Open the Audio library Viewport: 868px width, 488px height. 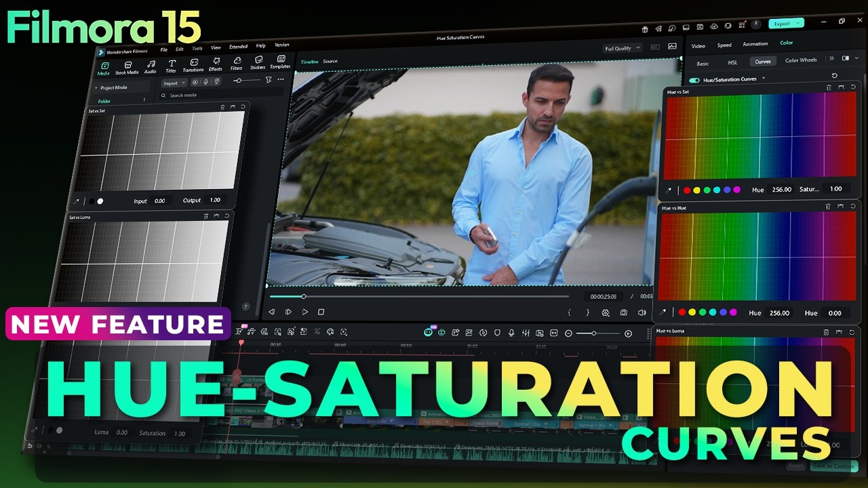[150, 67]
